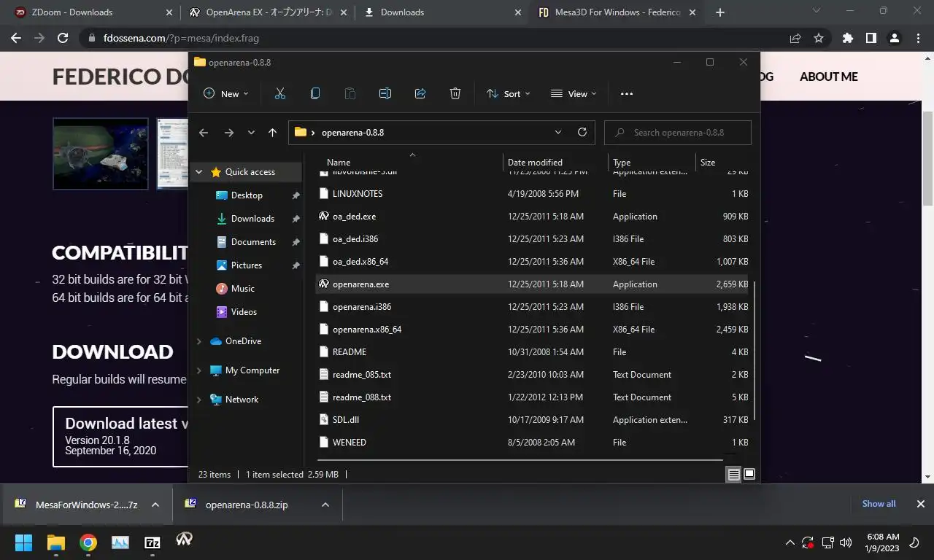Click the volume icon in system tray

[x=846, y=542]
